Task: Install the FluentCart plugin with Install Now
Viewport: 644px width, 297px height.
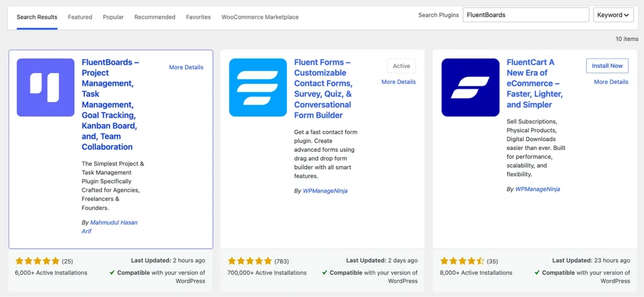Action: tap(607, 65)
